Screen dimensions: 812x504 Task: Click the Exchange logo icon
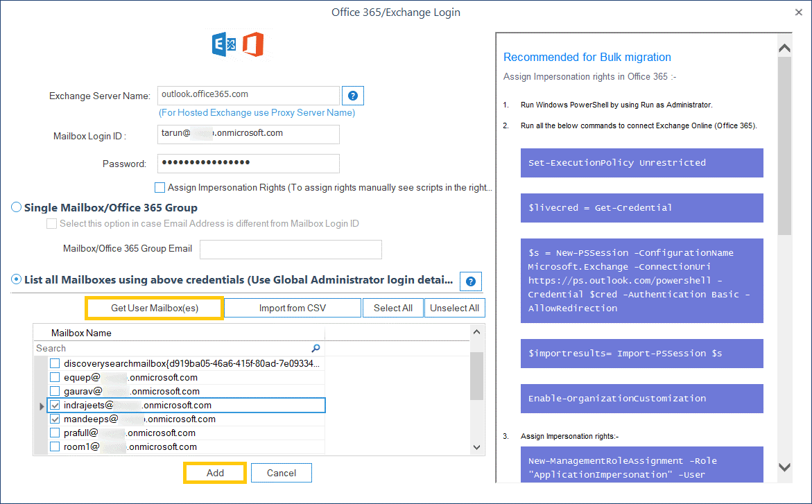click(224, 44)
